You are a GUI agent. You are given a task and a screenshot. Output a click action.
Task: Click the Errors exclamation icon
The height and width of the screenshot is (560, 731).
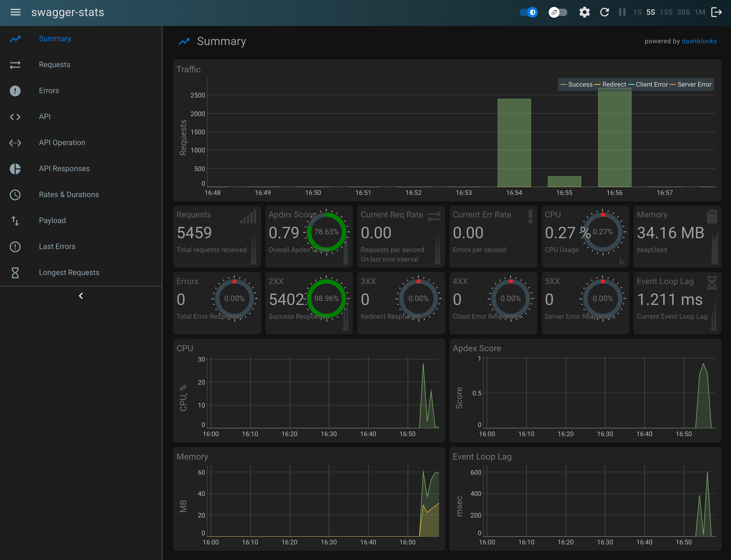pos(15,91)
